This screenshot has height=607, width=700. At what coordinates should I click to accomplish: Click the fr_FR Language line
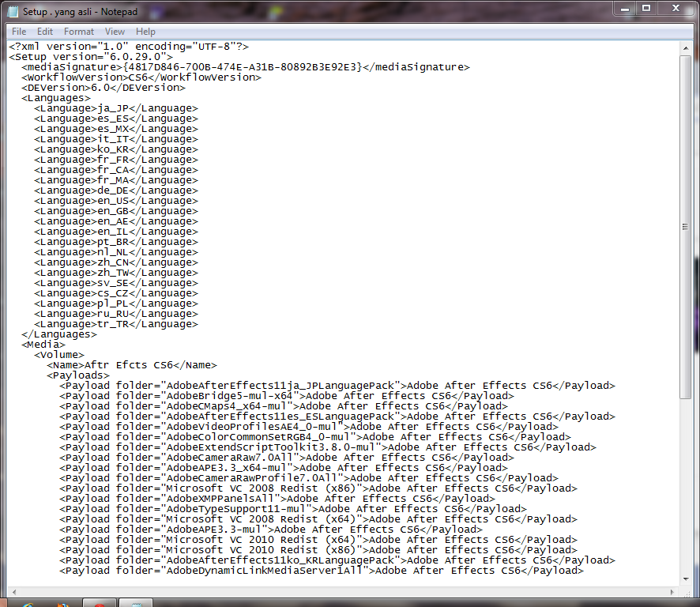tap(116, 160)
